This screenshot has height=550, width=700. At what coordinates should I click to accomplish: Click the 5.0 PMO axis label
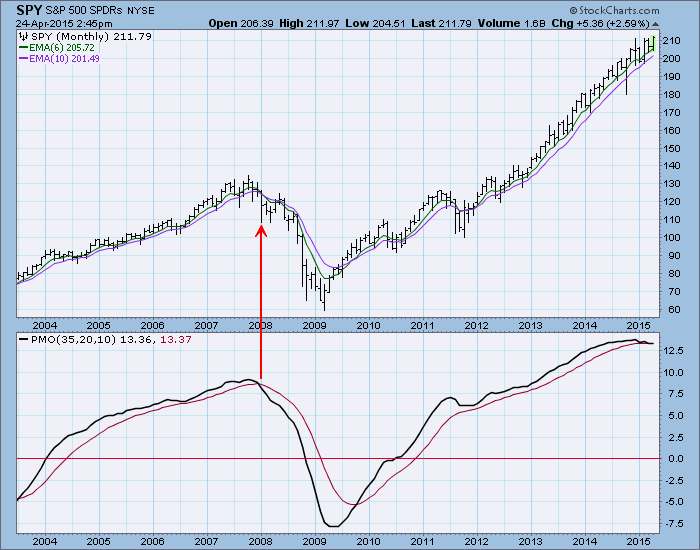click(676, 416)
